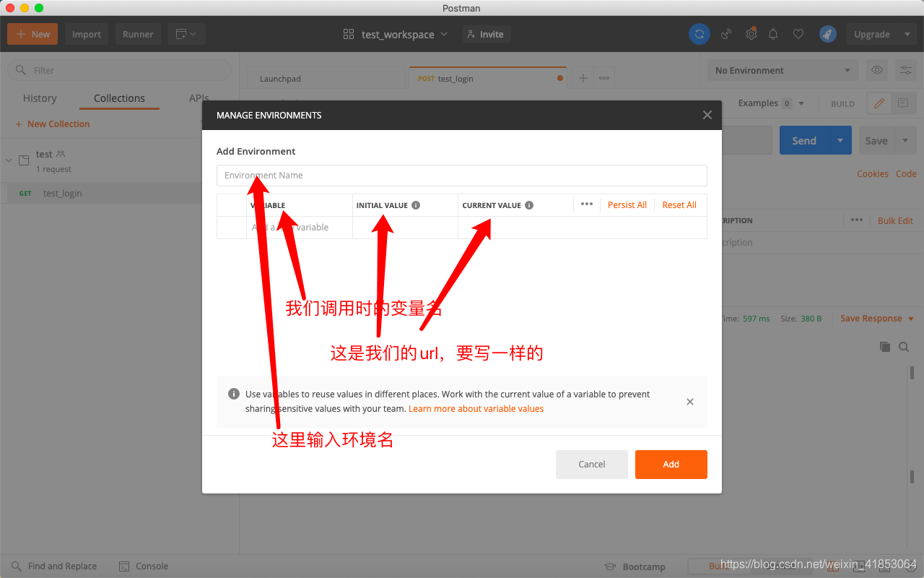Click Persist All link

click(x=627, y=205)
